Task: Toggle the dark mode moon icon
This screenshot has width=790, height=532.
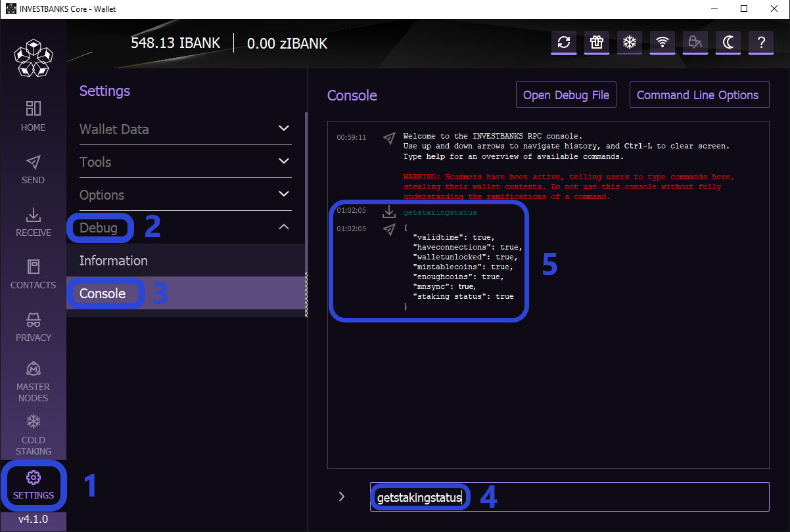Action: click(728, 43)
